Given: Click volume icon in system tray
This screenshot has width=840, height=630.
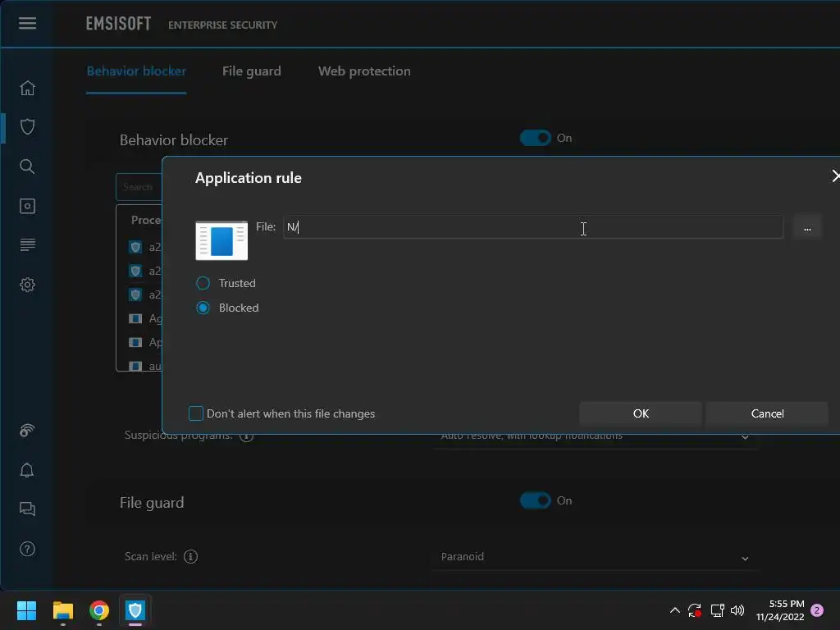Looking at the screenshot, I should click(x=737, y=610).
